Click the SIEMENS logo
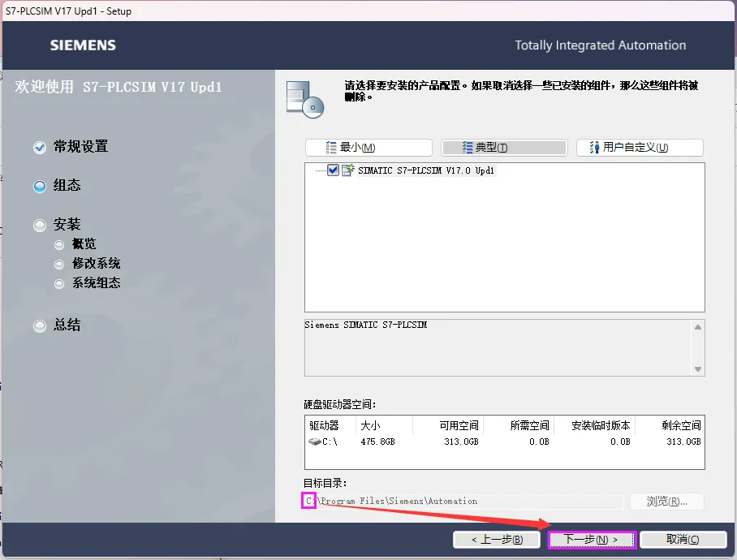 83,45
